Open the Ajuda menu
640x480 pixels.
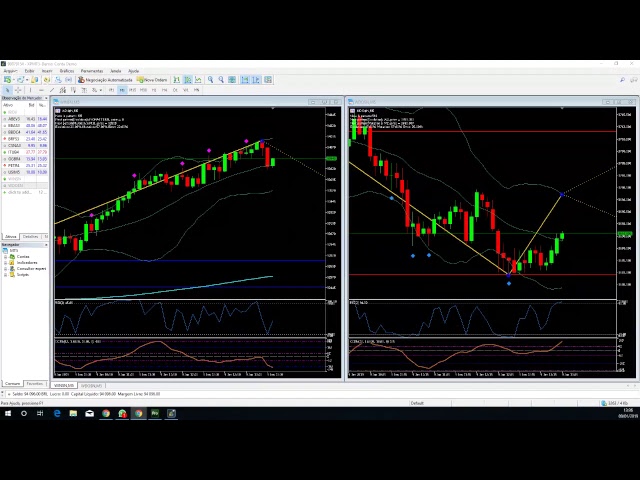[133, 71]
